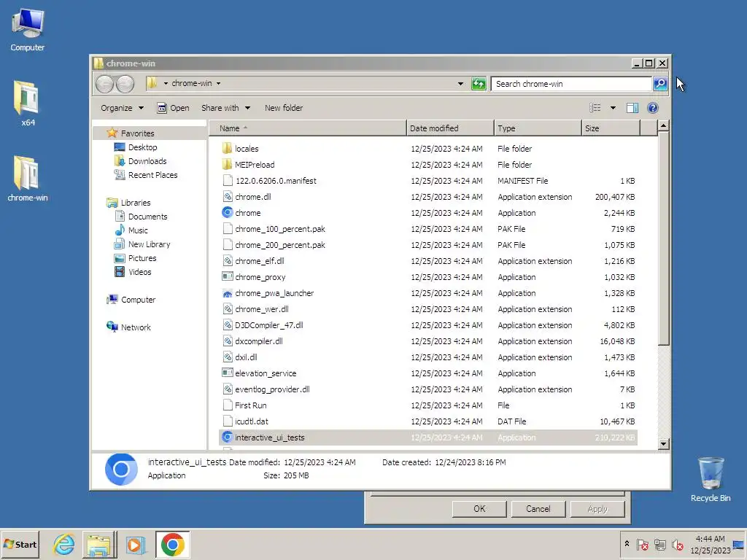Select Computer in navigation pane

coord(131,300)
